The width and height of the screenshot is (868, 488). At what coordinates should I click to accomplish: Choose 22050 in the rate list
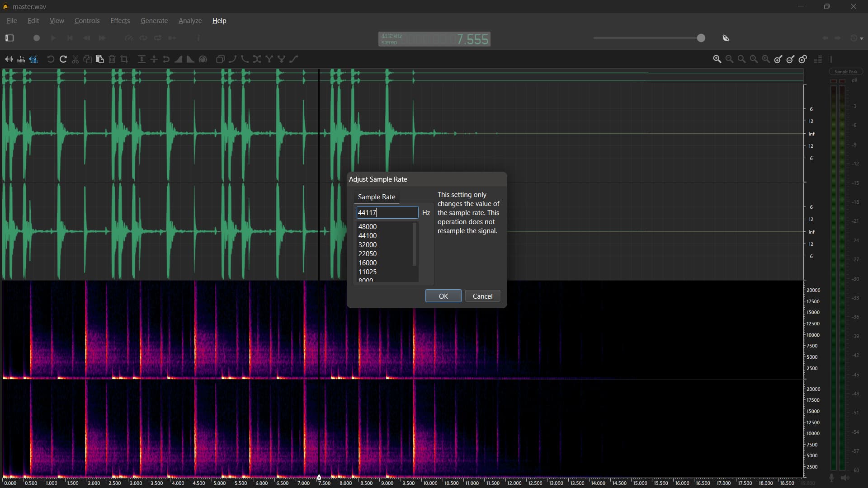pyautogui.click(x=368, y=254)
